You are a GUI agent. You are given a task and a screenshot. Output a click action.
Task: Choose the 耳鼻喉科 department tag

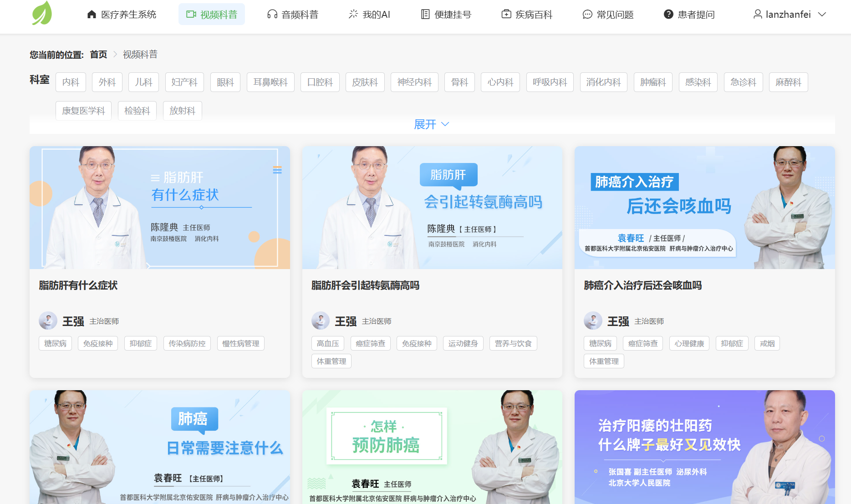(x=270, y=82)
